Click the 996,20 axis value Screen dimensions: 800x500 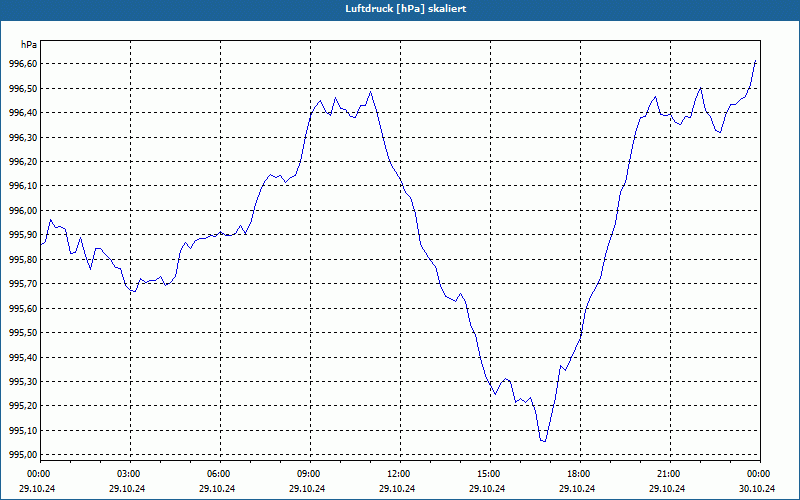tap(23, 162)
